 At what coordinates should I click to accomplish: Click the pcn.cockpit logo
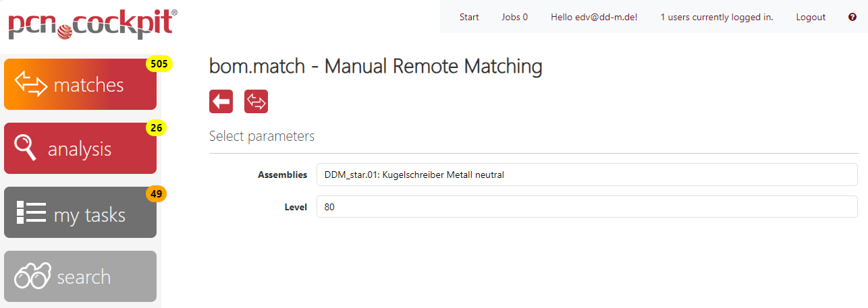[93, 24]
